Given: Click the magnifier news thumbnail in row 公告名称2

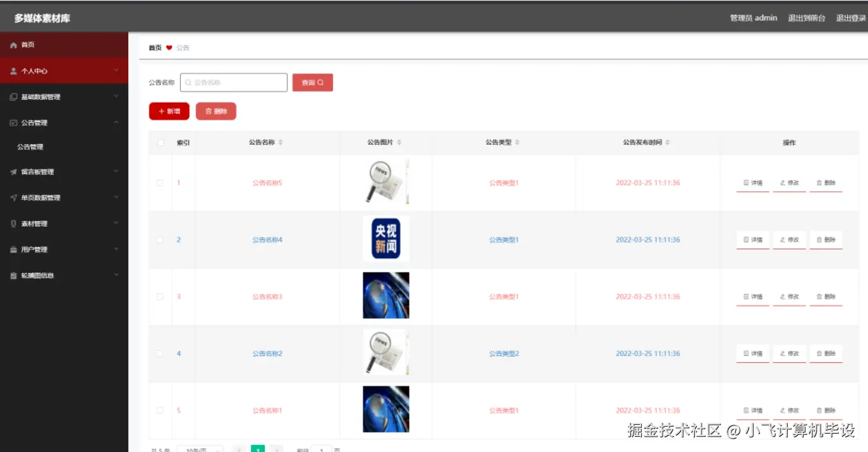Looking at the screenshot, I should click(386, 352).
